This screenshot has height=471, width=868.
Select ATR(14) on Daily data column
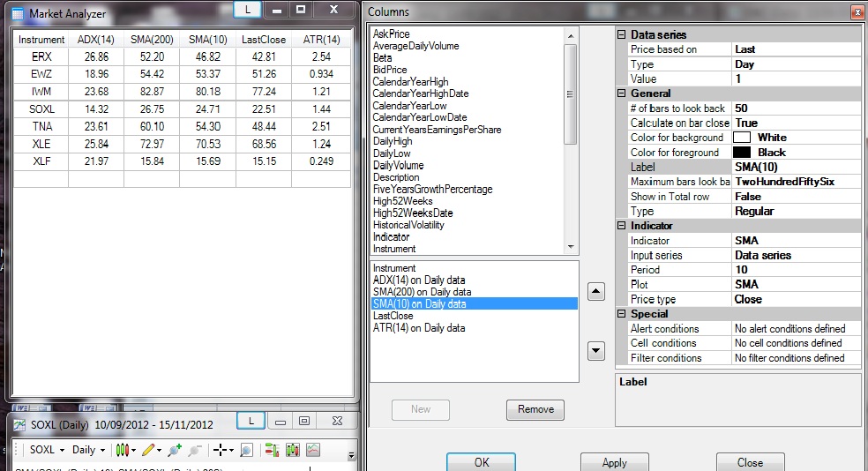[x=419, y=327]
